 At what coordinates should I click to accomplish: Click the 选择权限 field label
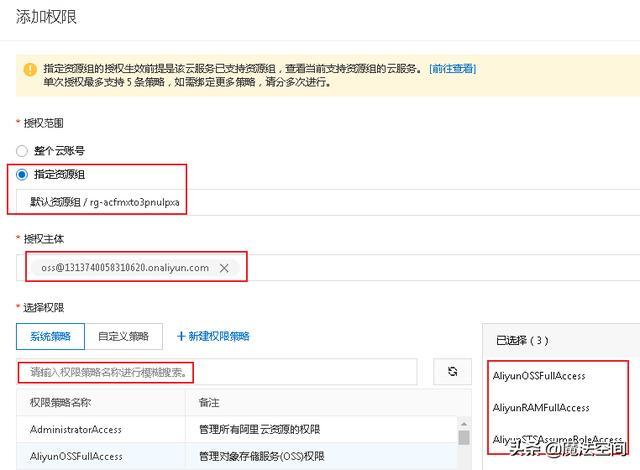[43, 308]
